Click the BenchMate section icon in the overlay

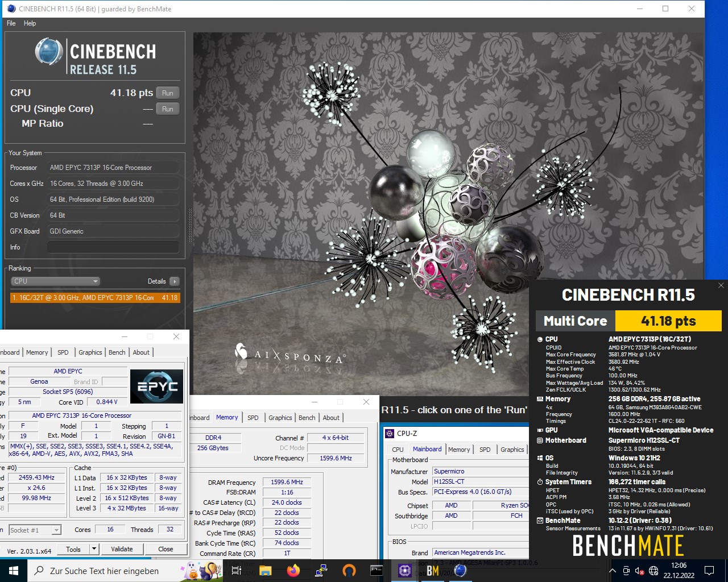(x=540, y=521)
